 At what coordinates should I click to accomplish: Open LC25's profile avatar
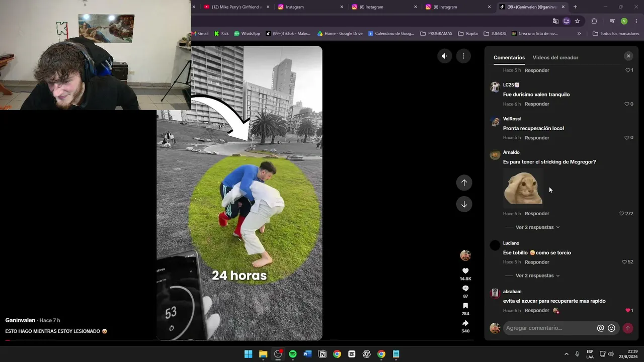(495, 87)
